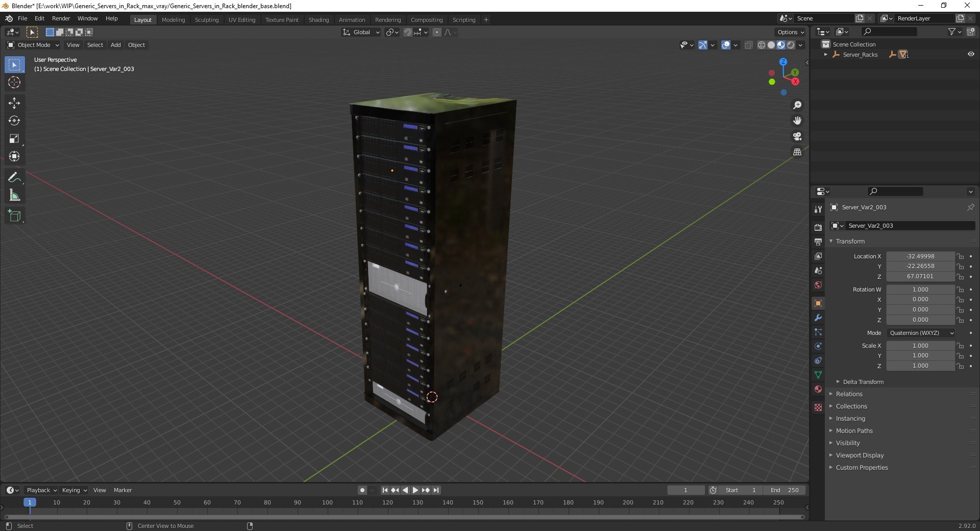
Task: Select the Scale tool
Action: (x=14, y=139)
